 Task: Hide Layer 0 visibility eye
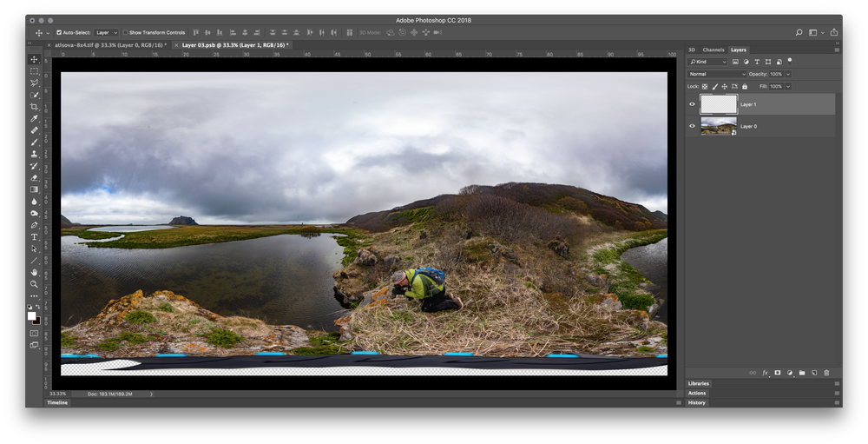click(x=692, y=126)
